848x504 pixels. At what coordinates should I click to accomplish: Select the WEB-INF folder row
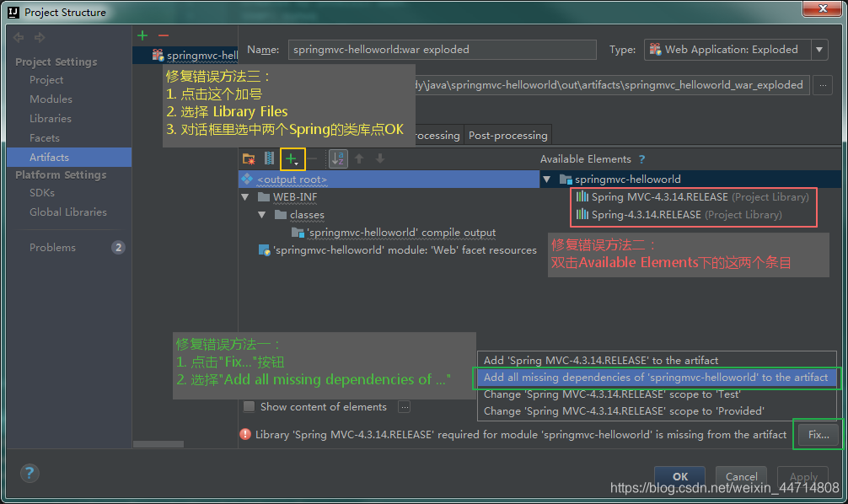pyautogui.click(x=295, y=197)
